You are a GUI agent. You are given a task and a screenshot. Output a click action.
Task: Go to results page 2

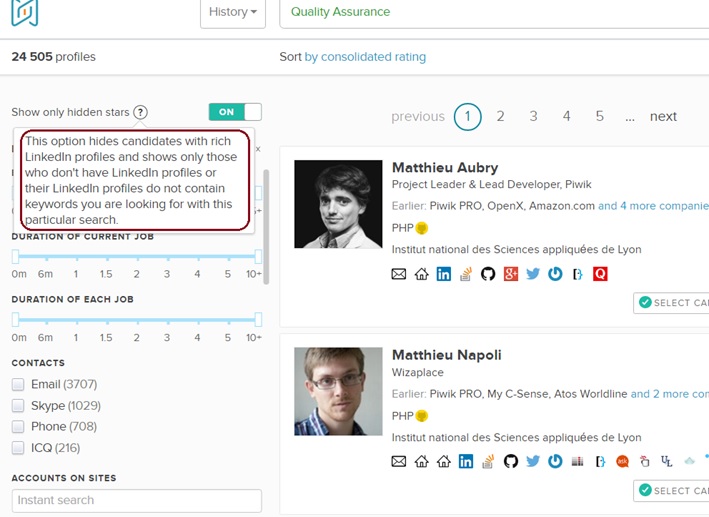[500, 116]
